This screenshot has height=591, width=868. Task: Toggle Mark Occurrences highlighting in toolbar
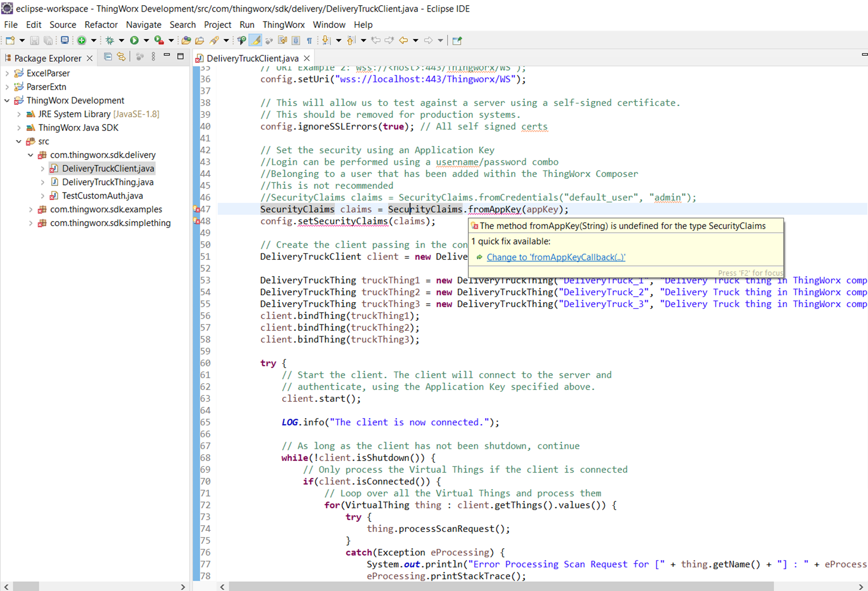click(256, 40)
